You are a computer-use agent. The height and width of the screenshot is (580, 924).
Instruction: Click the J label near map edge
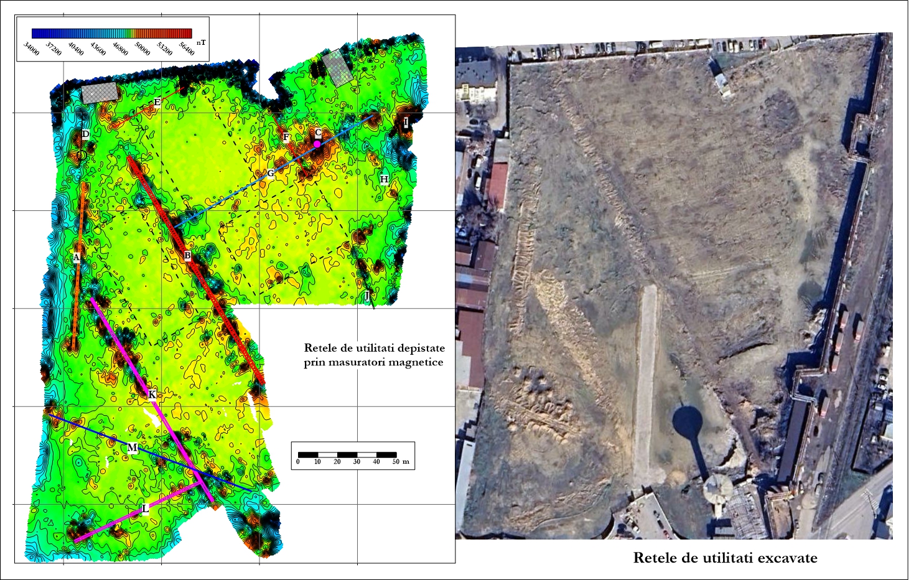tap(367, 296)
